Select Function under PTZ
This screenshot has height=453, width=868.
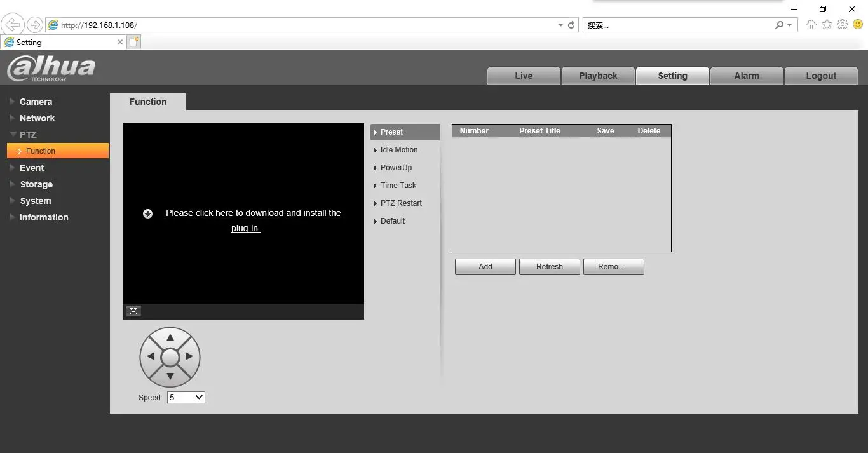click(x=58, y=151)
